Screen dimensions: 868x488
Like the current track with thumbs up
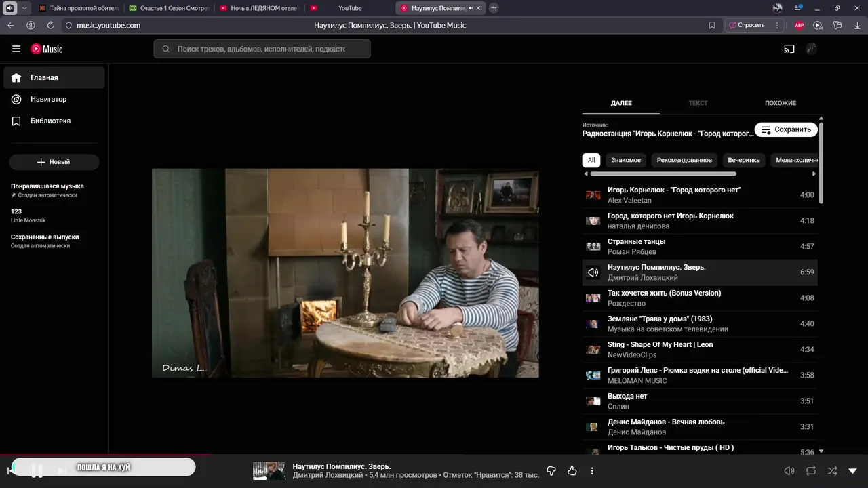coord(572,471)
